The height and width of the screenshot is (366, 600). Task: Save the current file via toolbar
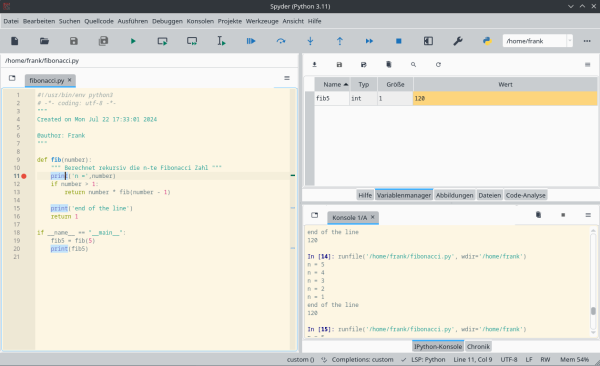[74, 41]
